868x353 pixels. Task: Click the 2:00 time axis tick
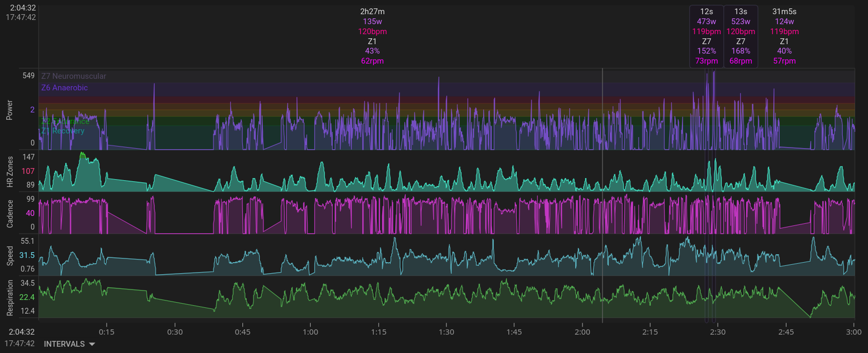(583, 332)
